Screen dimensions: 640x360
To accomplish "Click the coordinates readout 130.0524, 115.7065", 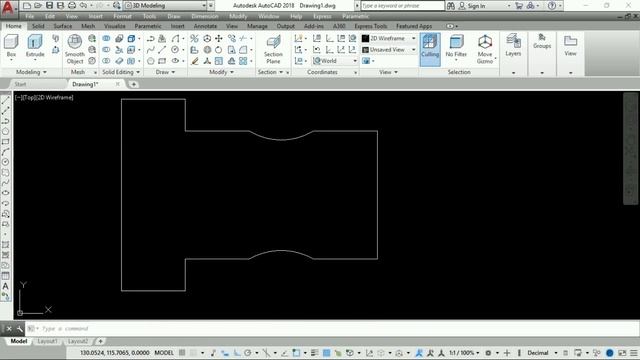I will [x=115, y=353].
